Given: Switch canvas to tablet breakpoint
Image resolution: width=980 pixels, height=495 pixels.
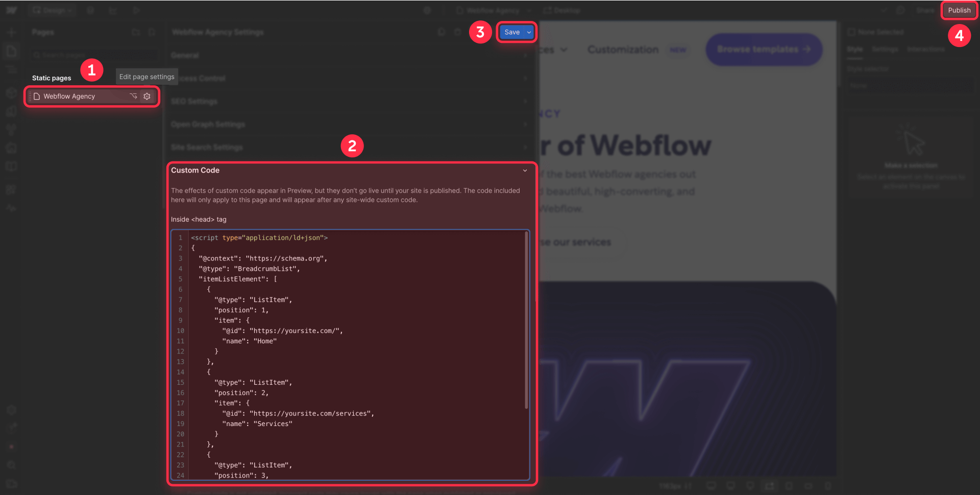Looking at the screenshot, I should (789, 486).
